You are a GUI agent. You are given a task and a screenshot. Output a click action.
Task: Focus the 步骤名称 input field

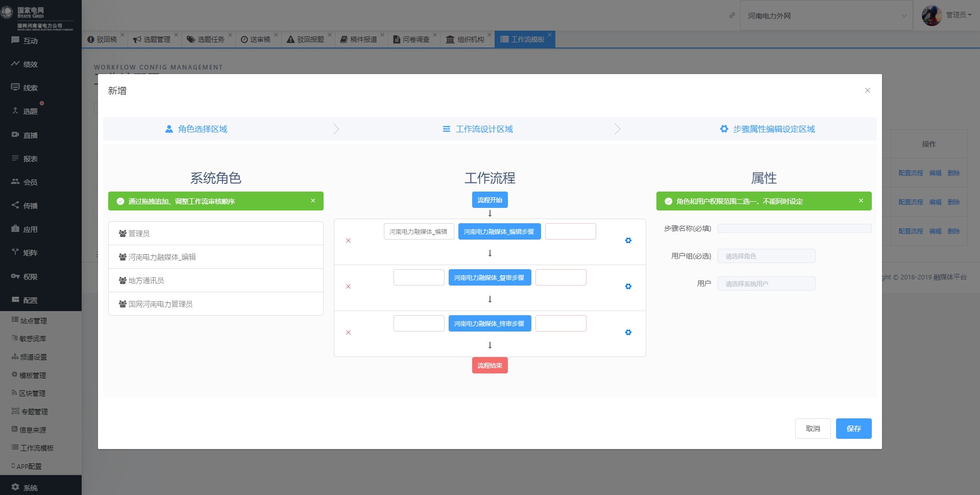tap(794, 228)
